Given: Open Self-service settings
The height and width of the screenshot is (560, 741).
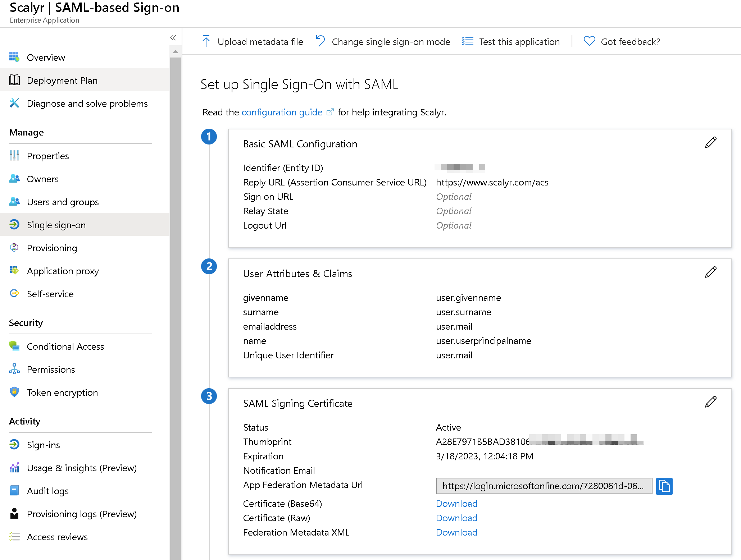Looking at the screenshot, I should (x=85, y=294).
